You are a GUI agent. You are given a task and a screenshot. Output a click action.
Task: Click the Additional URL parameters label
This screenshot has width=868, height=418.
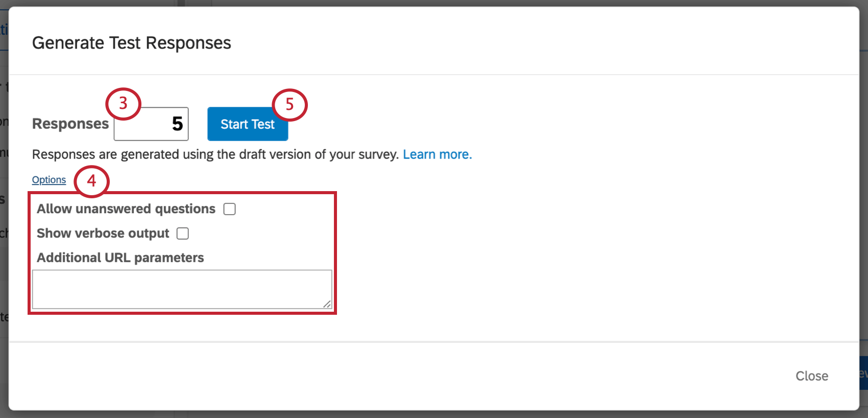point(120,258)
